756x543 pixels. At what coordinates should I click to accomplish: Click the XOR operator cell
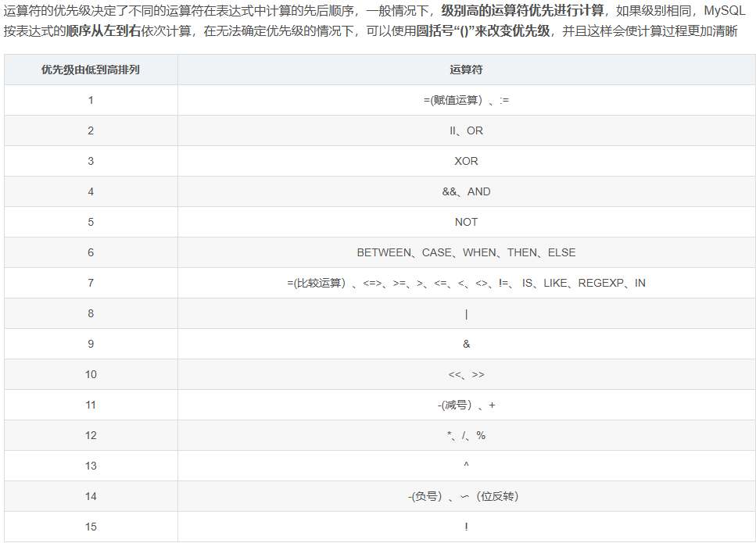[466, 161]
